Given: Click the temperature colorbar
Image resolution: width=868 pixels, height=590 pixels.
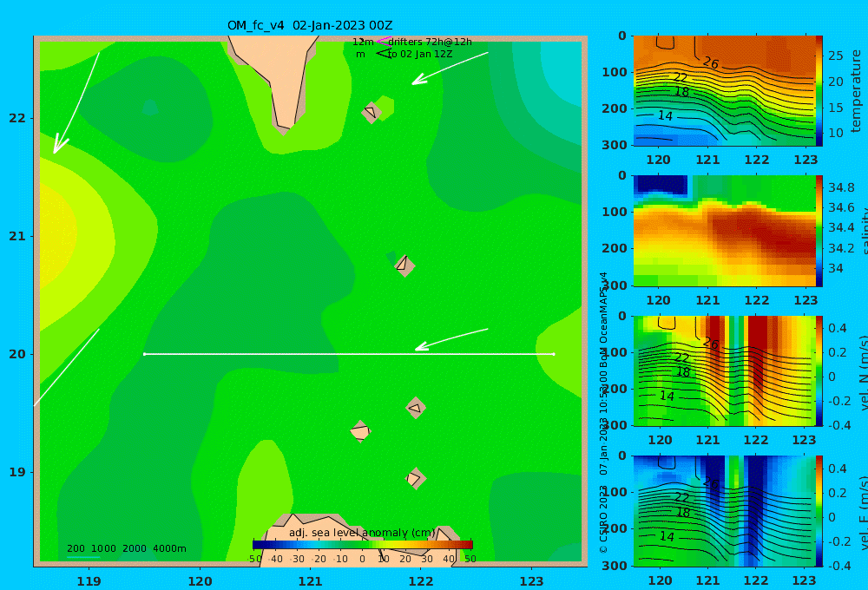Looking at the screenshot, I should (x=819, y=91).
